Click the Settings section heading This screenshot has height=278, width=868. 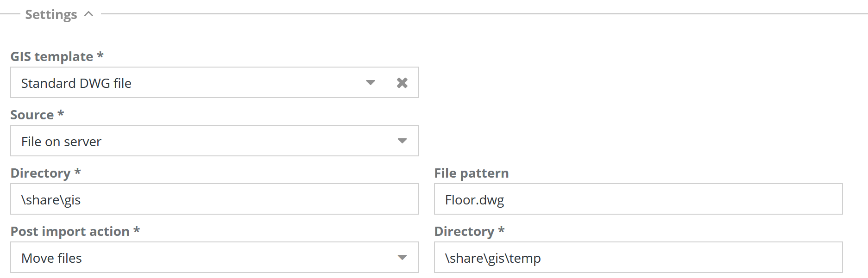pyautogui.click(x=51, y=15)
